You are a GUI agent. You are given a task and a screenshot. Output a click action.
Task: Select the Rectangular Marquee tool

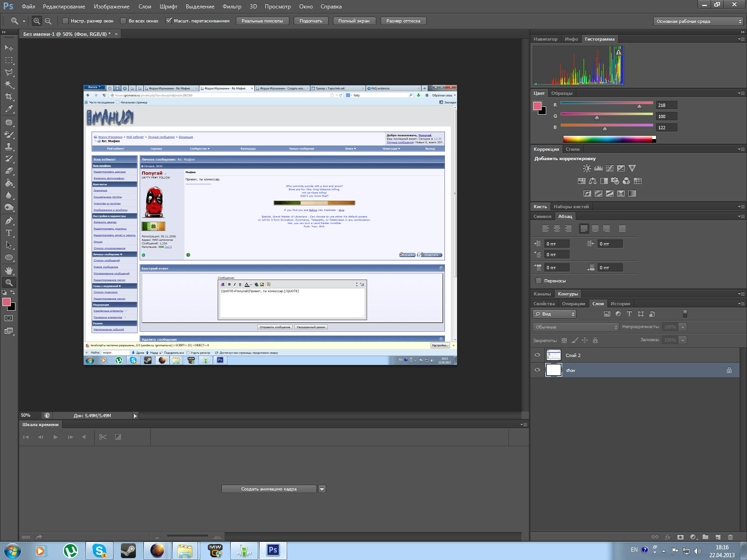[9, 60]
